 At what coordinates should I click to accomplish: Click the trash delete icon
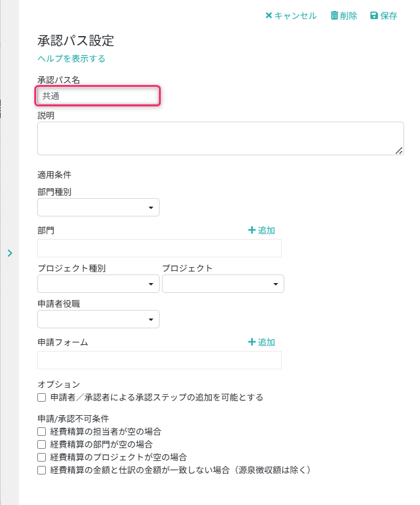tap(334, 16)
